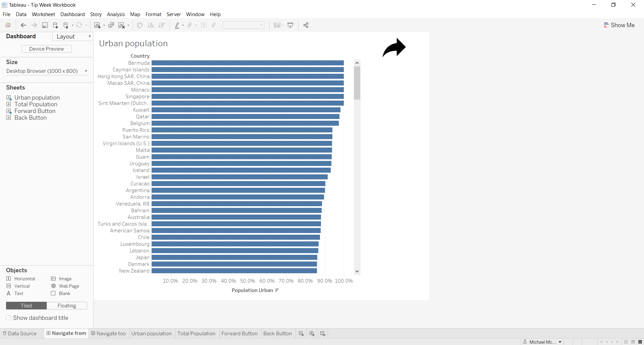
Task: Click the Urban population chart title
Action: [x=133, y=44]
